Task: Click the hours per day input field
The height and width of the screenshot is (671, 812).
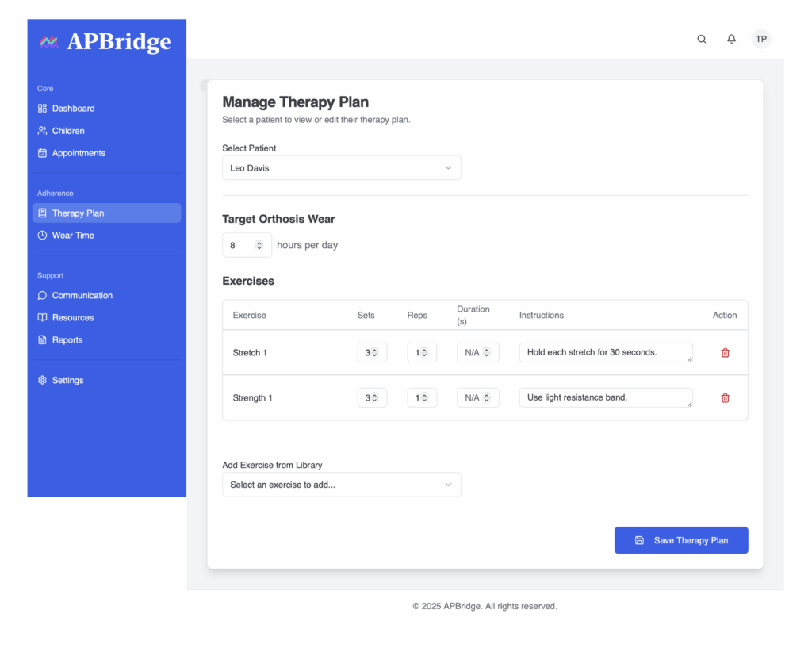Action: click(247, 245)
